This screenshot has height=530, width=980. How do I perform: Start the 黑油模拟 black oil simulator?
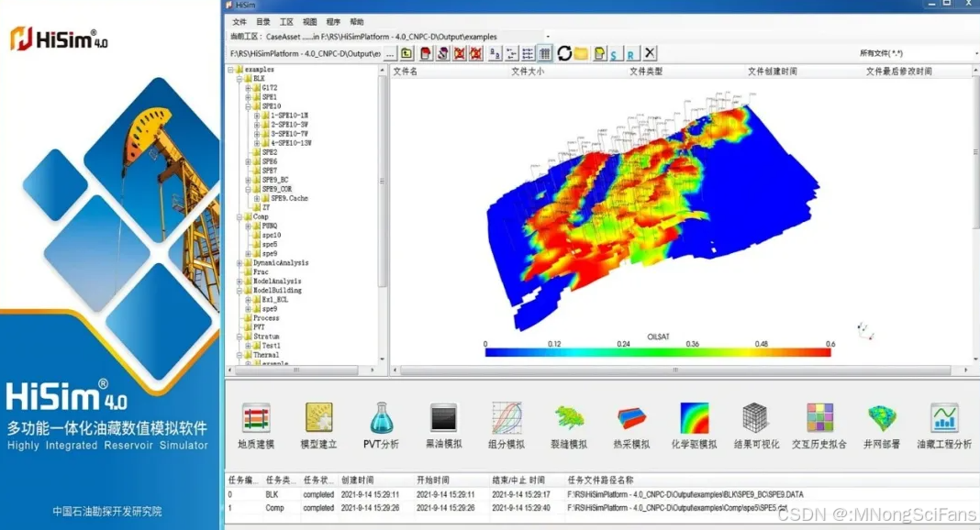[x=444, y=426]
